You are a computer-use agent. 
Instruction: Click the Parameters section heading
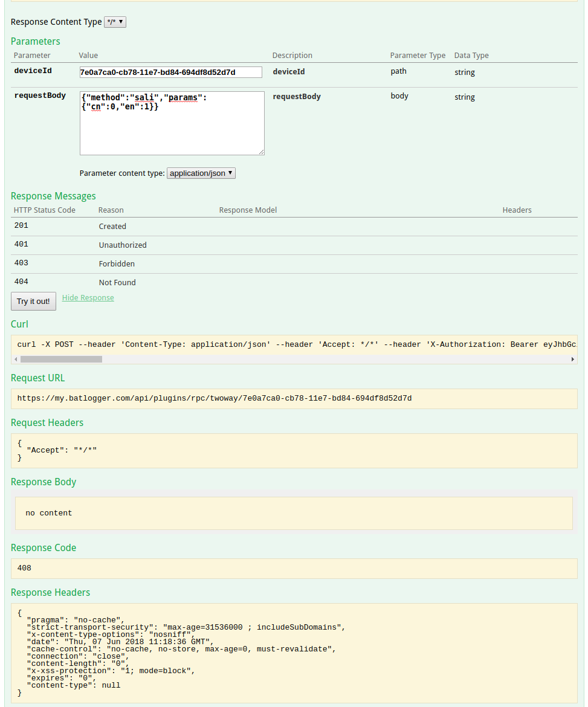(35, 41)
